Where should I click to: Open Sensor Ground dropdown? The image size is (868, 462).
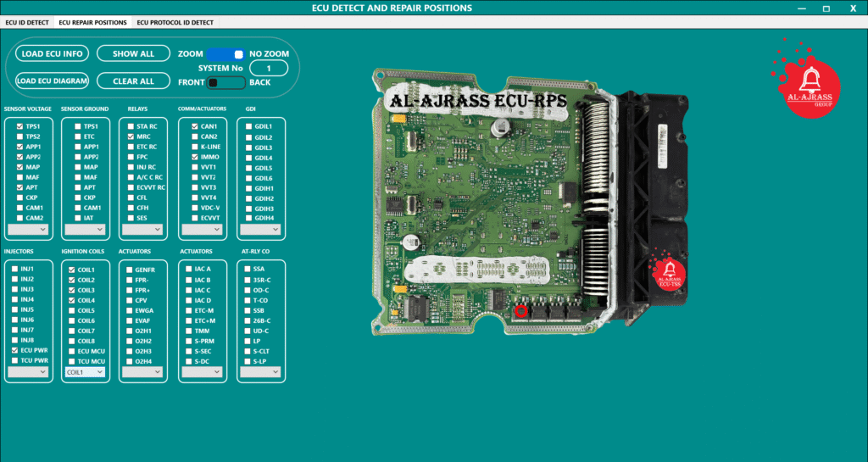pos(85,229)
